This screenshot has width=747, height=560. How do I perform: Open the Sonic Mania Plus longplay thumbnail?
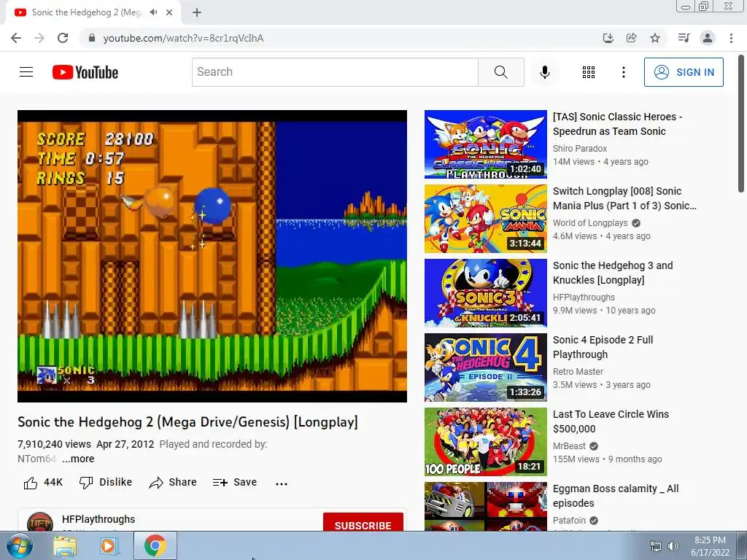pos(485,219)
